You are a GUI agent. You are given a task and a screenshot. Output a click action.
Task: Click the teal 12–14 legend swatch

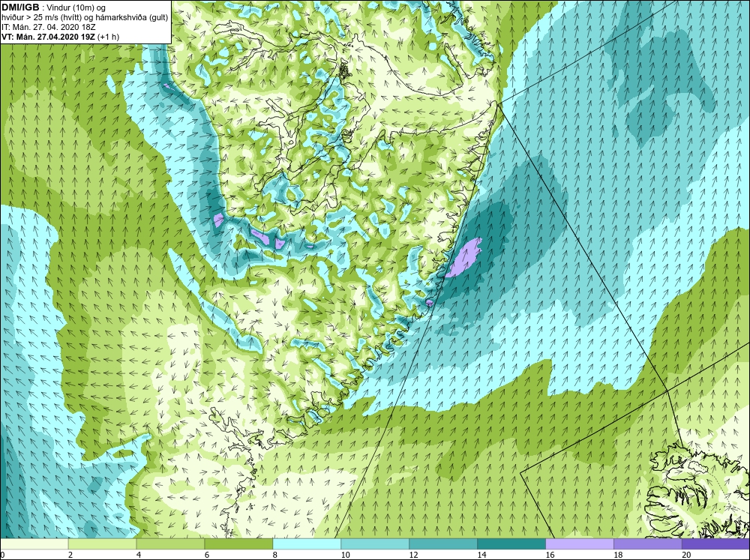[443, 544]
